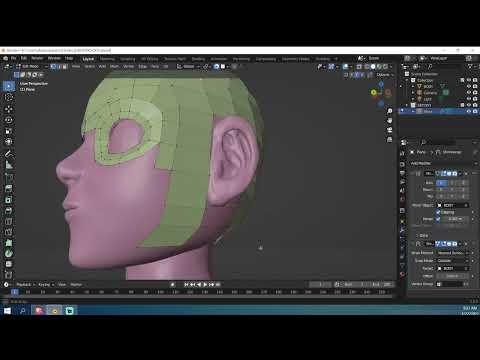This screenshot has height=360, width=480.
Task: Toggle the camera view viewport icon
Action: point(389,130)
